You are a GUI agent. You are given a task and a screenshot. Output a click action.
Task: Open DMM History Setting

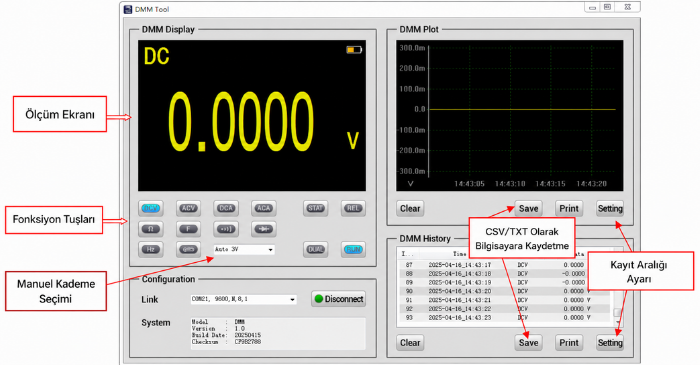610,343
